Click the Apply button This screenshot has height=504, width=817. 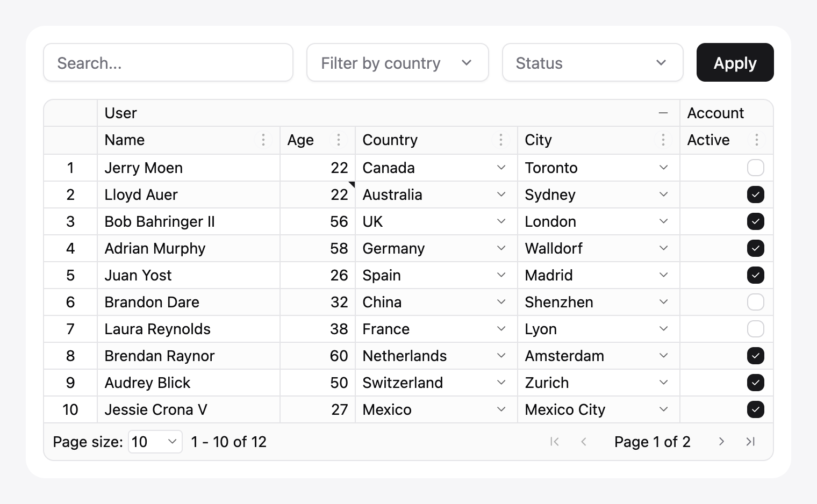pyautogui.click(x=735, y=63)
